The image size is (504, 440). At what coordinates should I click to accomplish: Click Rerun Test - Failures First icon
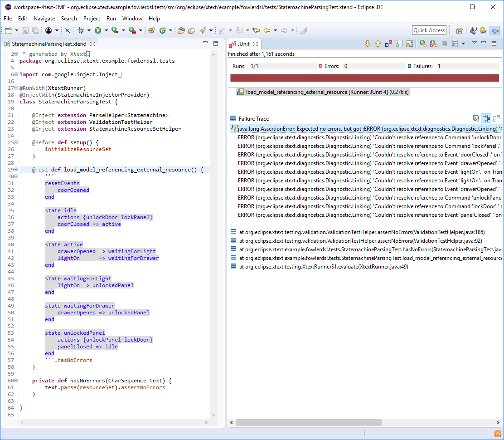pos(434,44)
